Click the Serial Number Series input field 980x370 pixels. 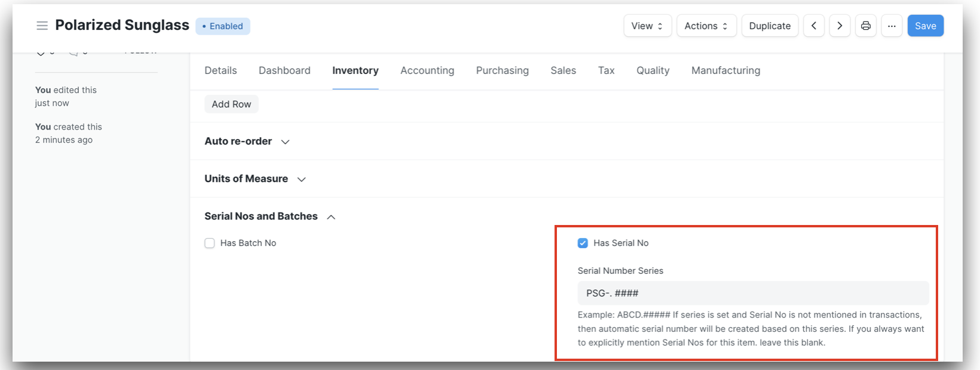[752, 293]
